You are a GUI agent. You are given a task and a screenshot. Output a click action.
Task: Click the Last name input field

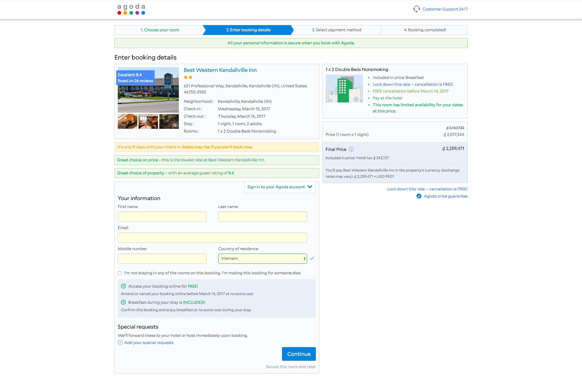click(262, 216)
